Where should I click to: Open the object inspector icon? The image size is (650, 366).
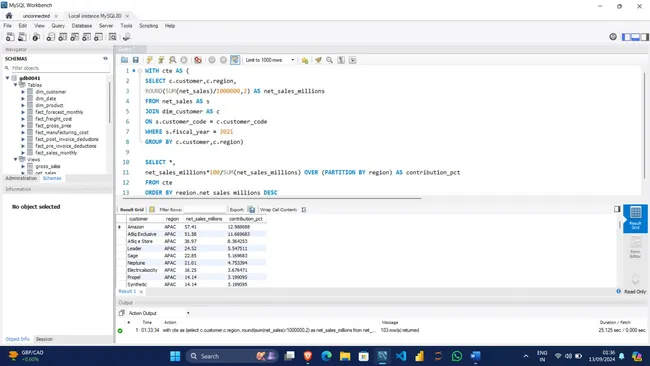pyautogui.click(x=36, y=37)
